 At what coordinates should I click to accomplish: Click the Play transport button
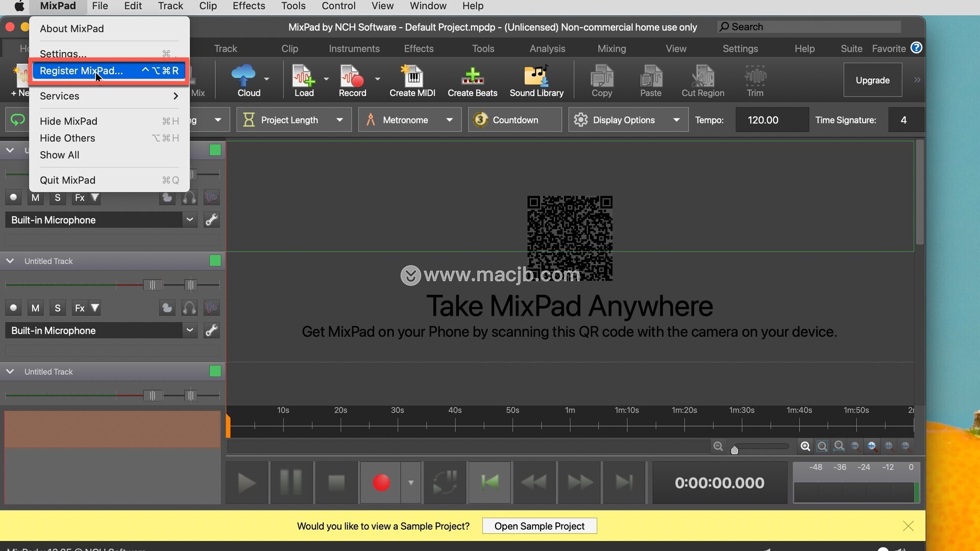pos(247,483)
